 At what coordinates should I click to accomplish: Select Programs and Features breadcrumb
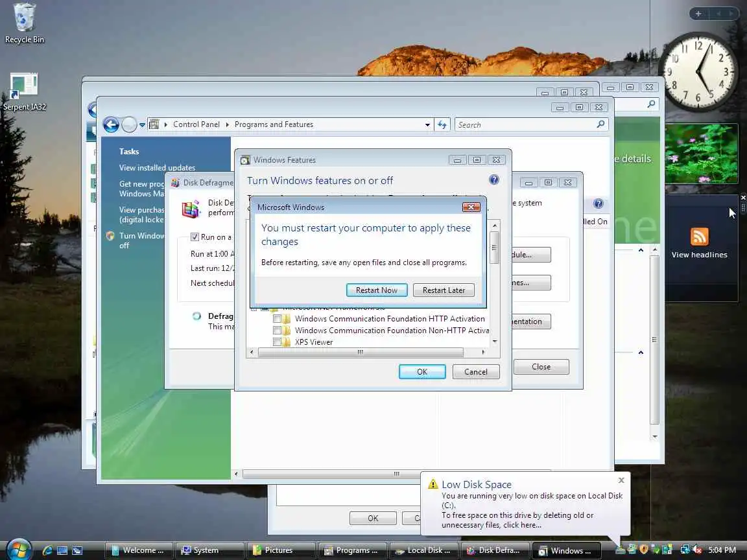[274, 124]
